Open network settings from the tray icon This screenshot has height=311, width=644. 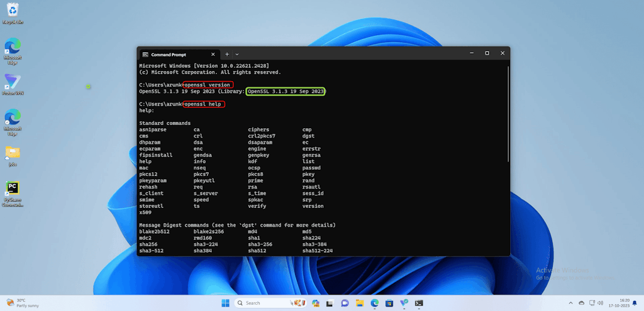pos(591,303)
